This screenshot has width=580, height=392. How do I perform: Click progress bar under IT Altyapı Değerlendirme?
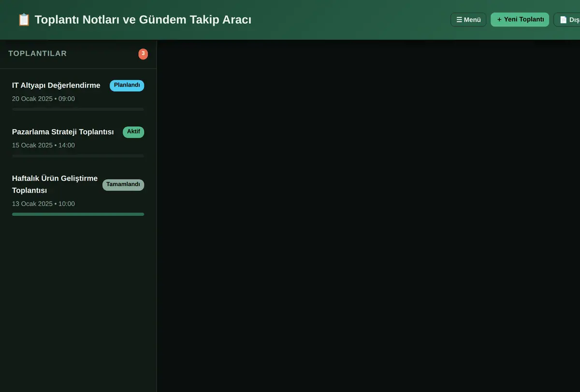(78, 109)
